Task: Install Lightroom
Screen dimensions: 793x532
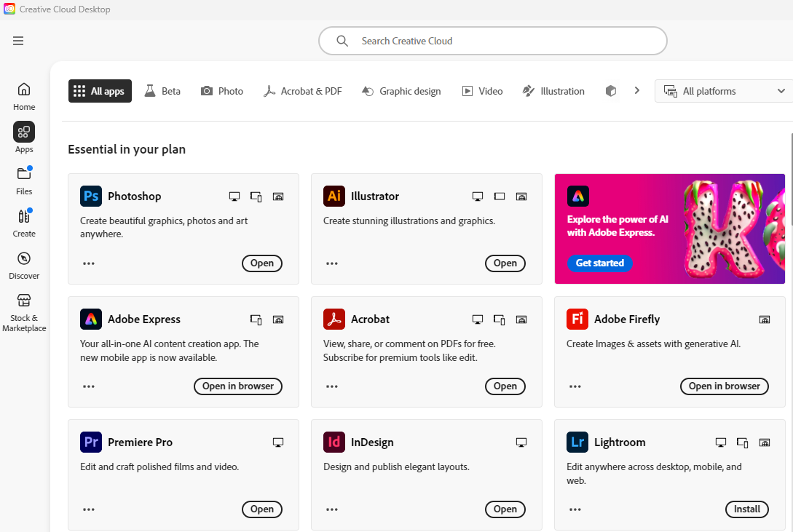Action: [747, 509]
